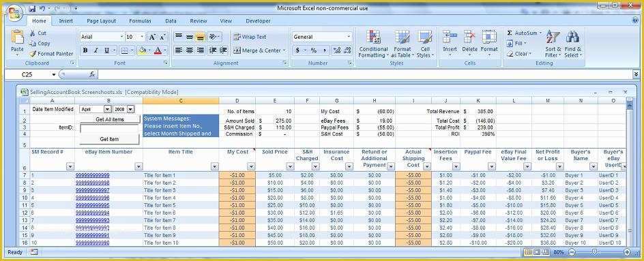
Task: Toggle Underline formatting
Action: click(106, 50)
